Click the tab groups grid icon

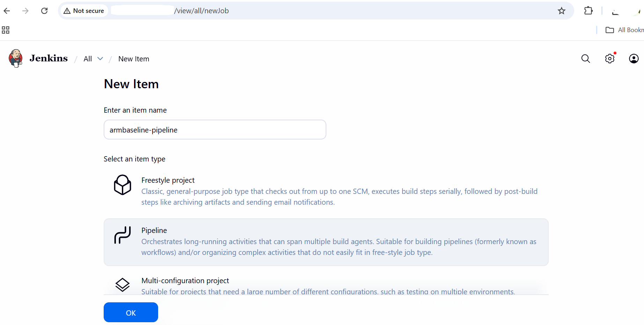tap(6, 30)
